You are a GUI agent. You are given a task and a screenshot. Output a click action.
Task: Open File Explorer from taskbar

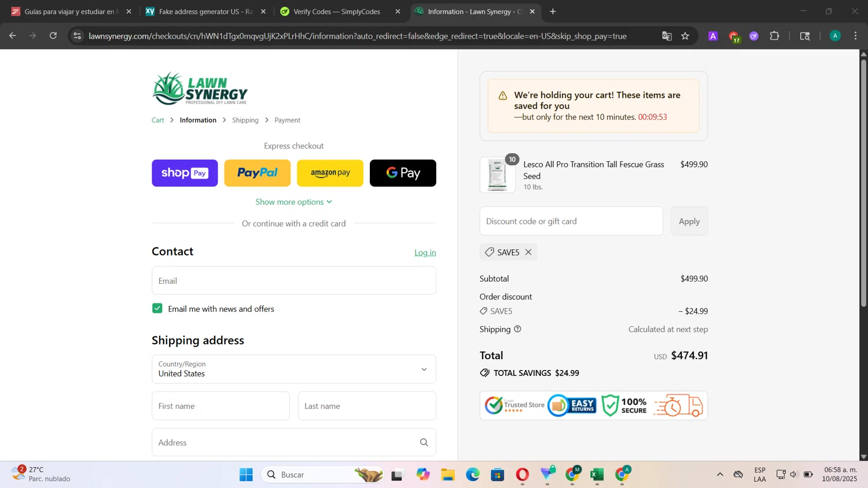coord(448,475)
